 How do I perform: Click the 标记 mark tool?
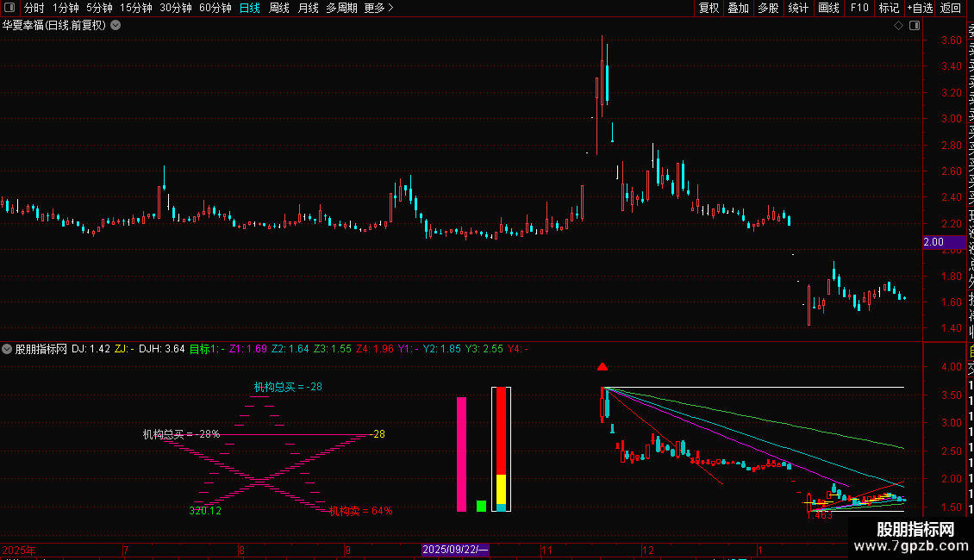(x=889, y=8)
